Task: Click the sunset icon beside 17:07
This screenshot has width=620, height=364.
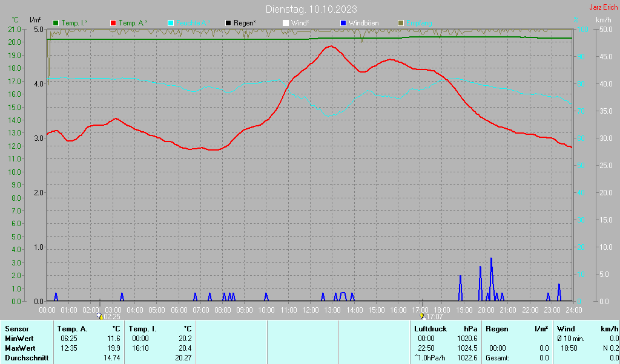Action: coord(422,316)
